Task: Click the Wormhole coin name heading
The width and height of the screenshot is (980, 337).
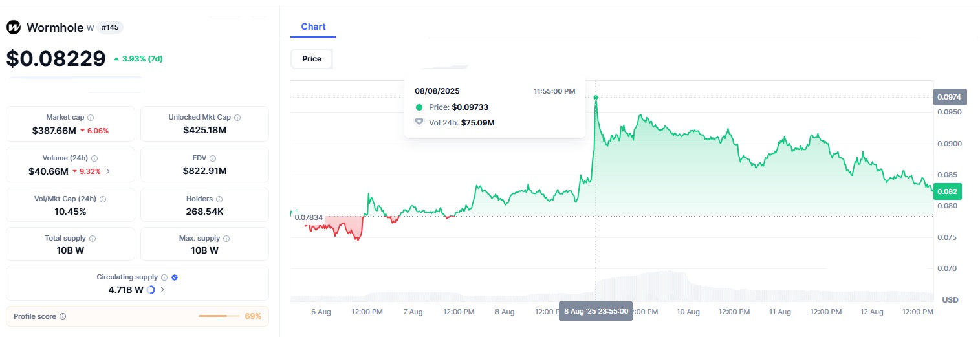Action: [55, 28]
